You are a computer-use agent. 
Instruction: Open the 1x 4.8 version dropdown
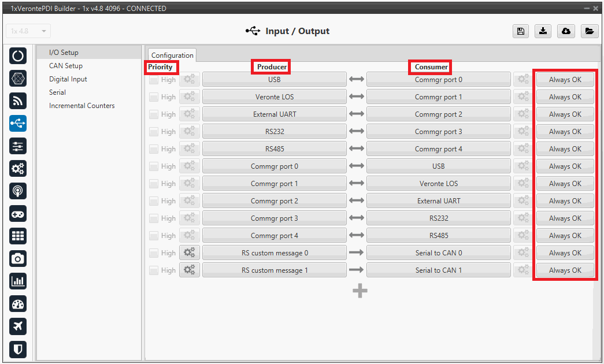click(28, 31)
